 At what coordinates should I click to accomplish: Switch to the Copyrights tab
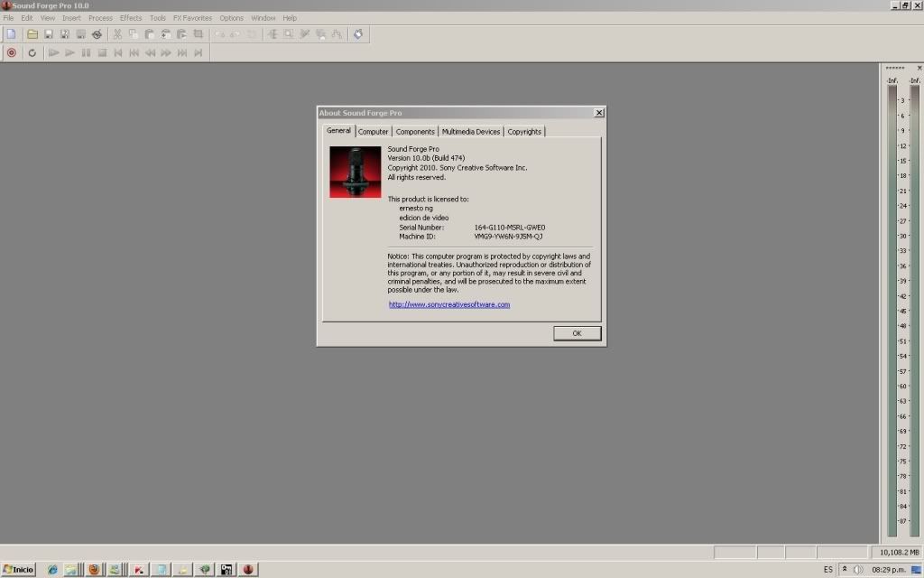click(524, 132)
